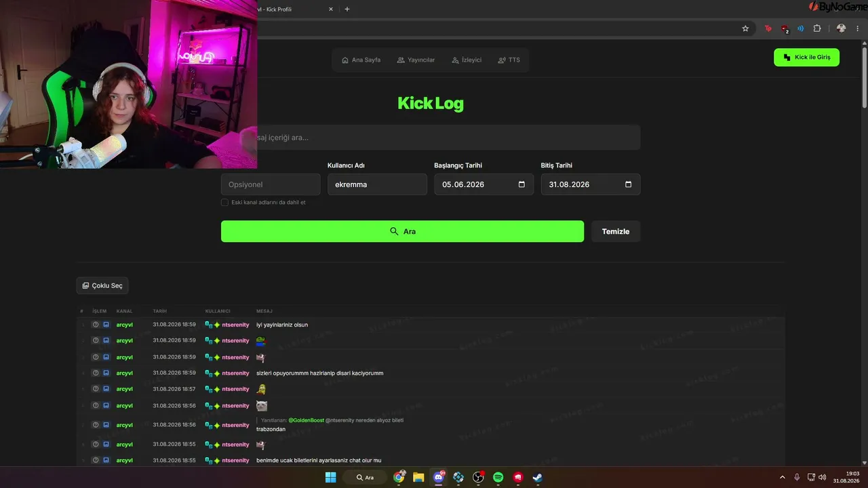The image size is (868, 488).
Task: Open ntserenity user link in the 'trabzondan' row
Action: tap(235, 425)
